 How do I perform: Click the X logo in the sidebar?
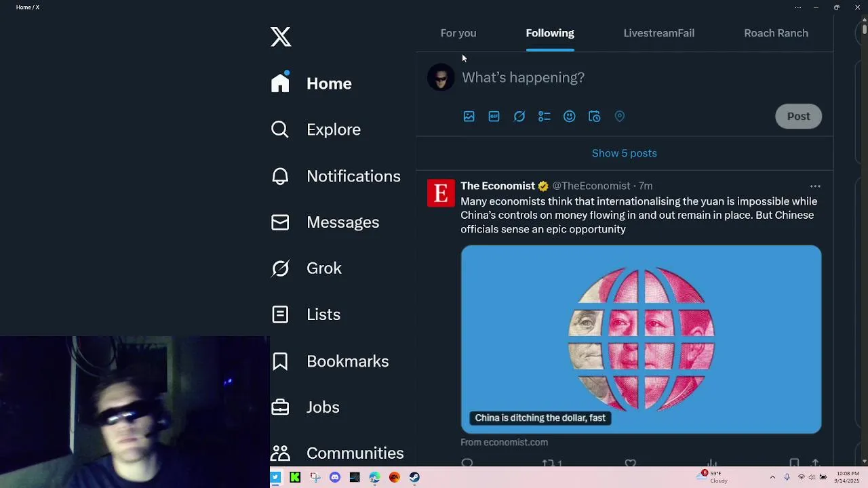pos(281,37)
